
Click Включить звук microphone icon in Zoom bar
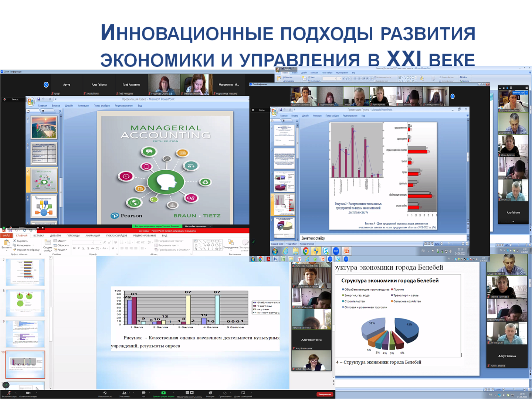9,393
